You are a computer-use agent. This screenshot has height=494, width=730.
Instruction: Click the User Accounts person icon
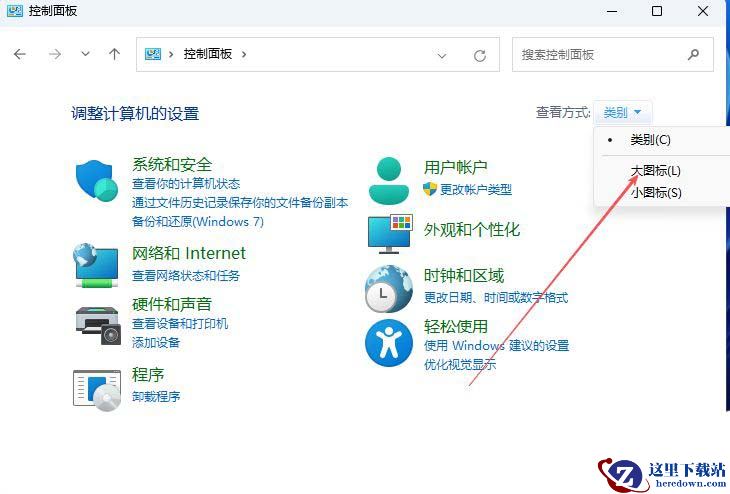tap(389, 181)
